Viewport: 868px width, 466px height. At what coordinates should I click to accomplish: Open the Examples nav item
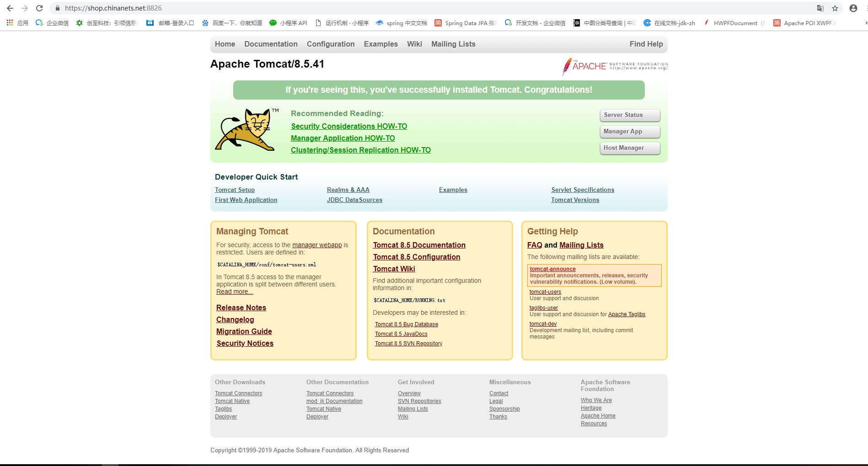[x=381, y=44]
